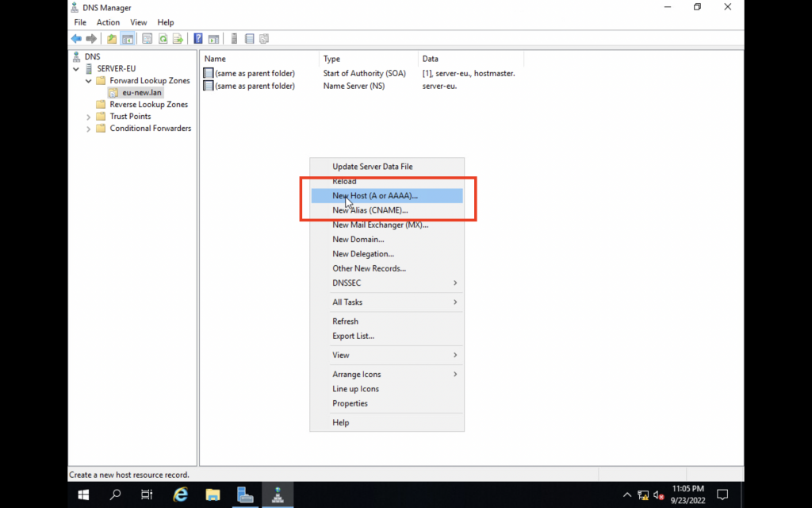Collapse the Forward Lookup Zones node

pyautogui.click(x=89, y=81)
